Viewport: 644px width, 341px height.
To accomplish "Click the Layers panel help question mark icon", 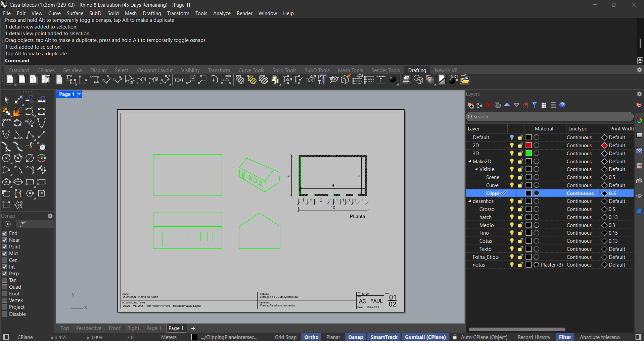I will pos(562,105).
